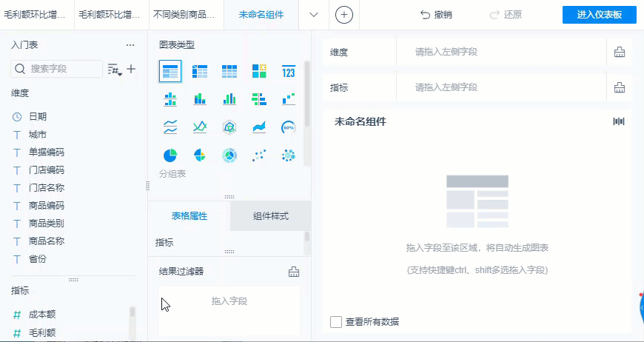Select the multi-layer donut chart type
The height and width of the screenshot is (342, 644).
229,155
